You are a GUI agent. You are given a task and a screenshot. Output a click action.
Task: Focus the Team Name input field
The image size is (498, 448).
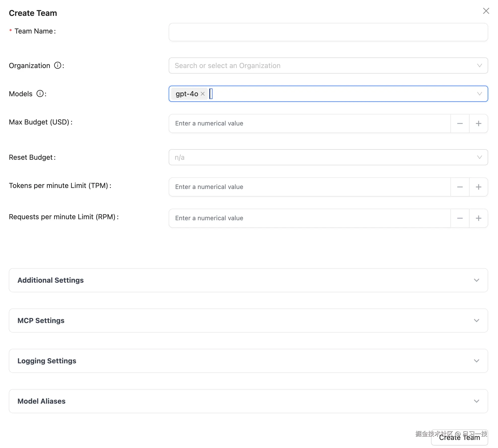pos(328,32)
